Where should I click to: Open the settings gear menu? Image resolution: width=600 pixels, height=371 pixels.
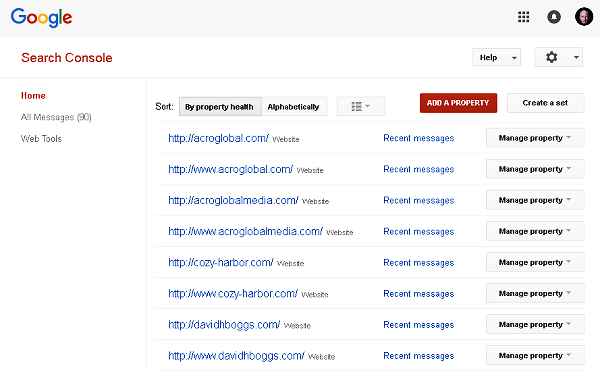(558, 57)
